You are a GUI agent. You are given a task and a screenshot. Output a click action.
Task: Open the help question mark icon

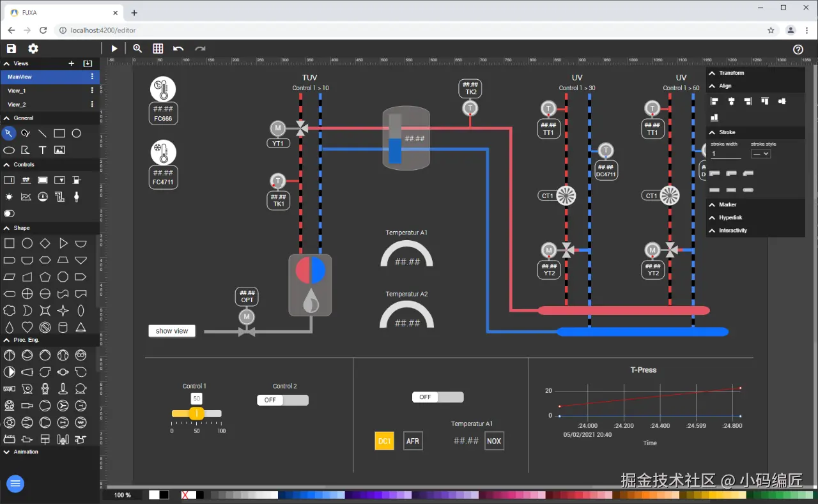(798, 49)
